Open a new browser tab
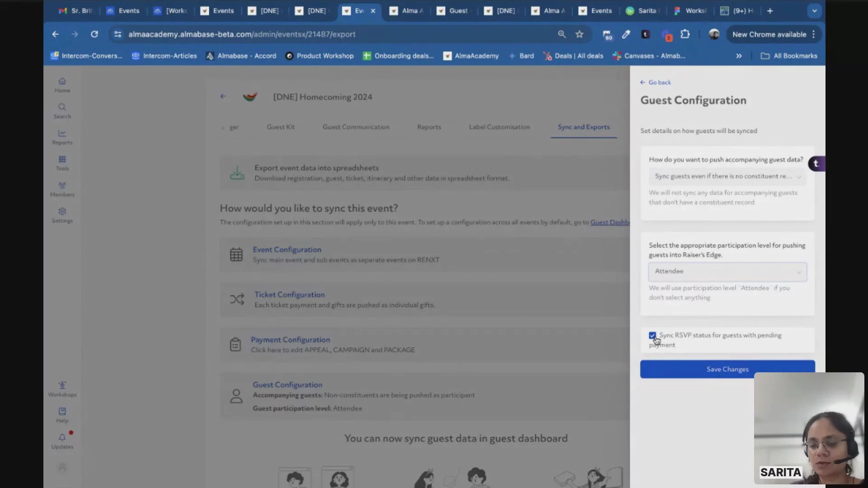This screenshot has width=868, height=488. (x=770, y=11)
